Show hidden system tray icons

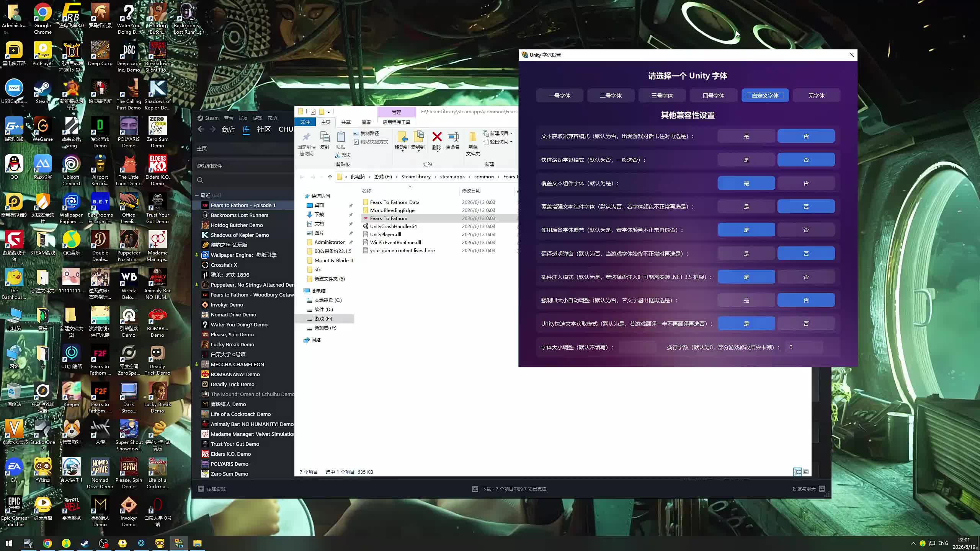tap(913, 543)
